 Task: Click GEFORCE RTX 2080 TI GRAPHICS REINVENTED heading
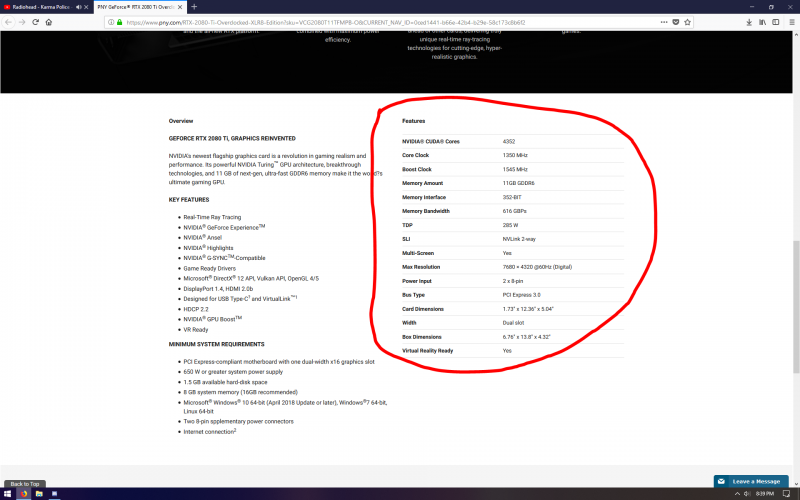coord(232,138)
